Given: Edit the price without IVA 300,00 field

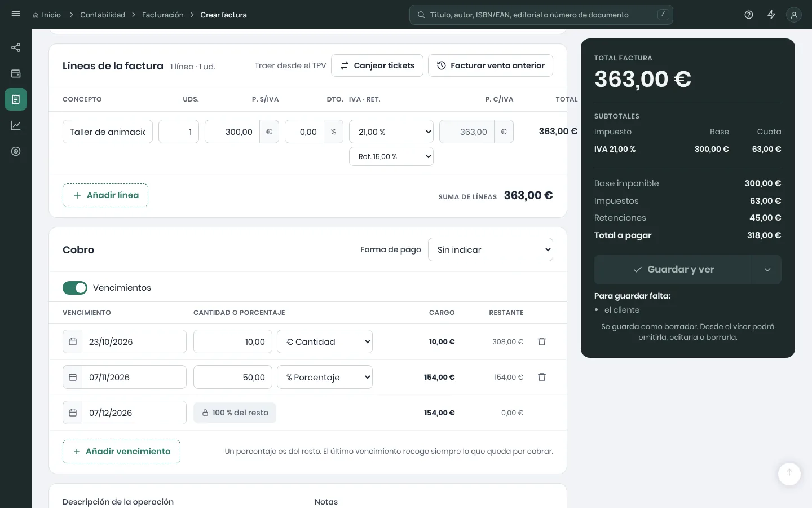Looking at the screenshot, I should point(232,132).
